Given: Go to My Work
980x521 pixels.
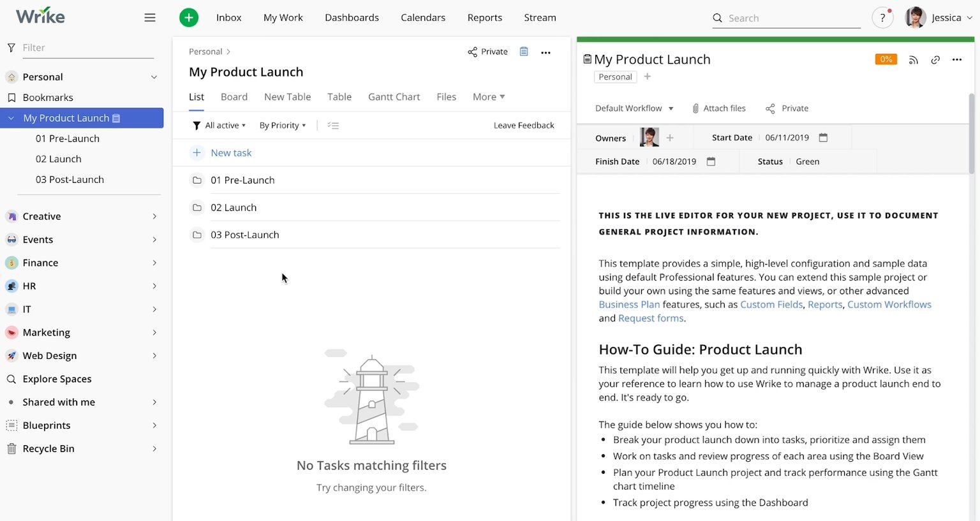Looking at the screenshot, I should [283, 18].
